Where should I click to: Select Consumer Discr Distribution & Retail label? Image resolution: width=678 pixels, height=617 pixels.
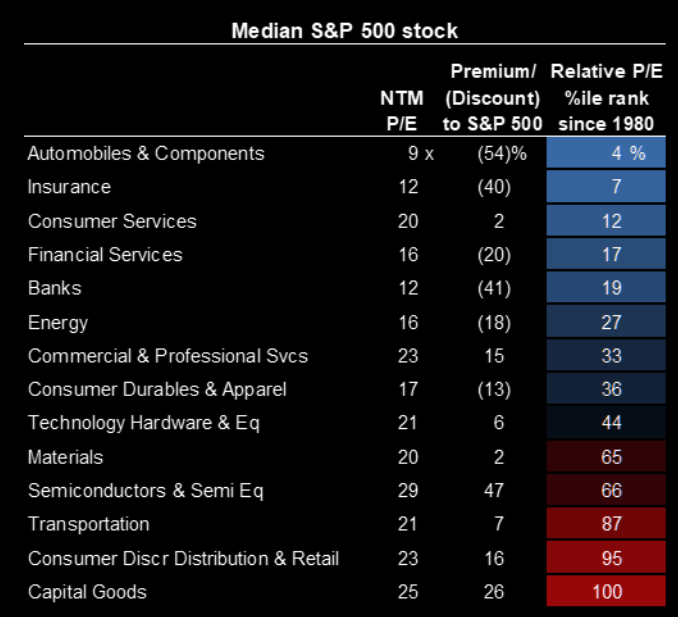click(x=183, y=558)
